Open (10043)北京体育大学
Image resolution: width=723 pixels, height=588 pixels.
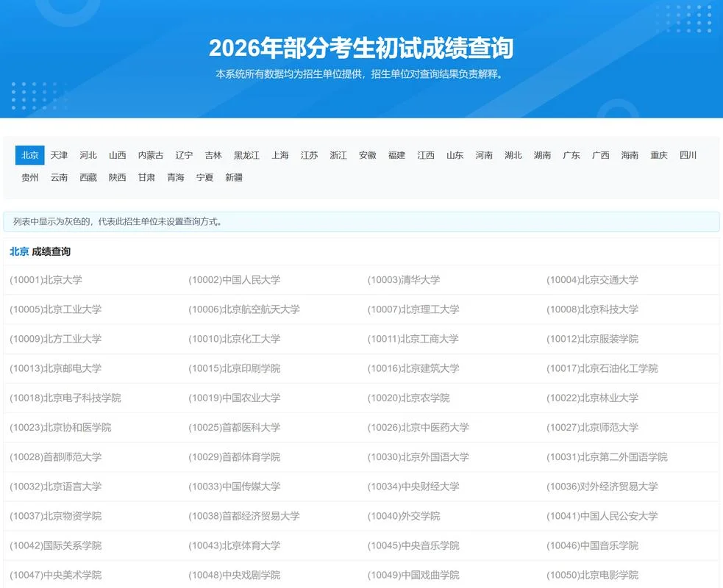(x=234, y=545)
